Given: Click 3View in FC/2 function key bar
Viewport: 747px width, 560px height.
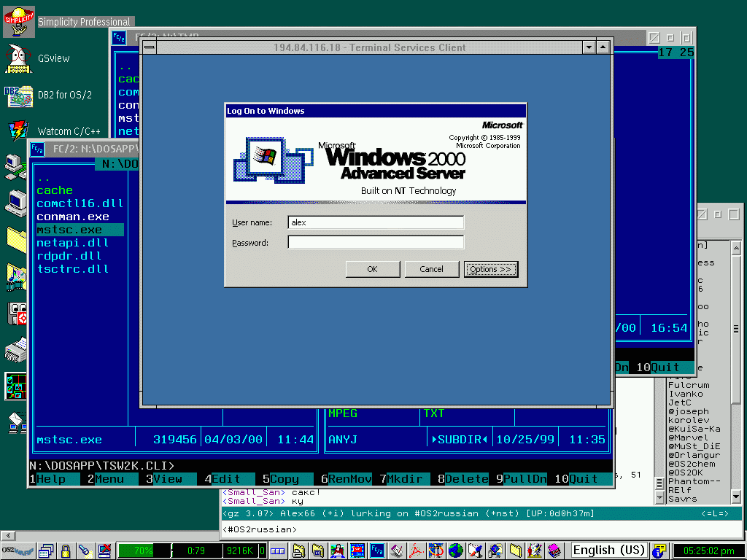Looking at the screenshot, I should pos(171,479).
